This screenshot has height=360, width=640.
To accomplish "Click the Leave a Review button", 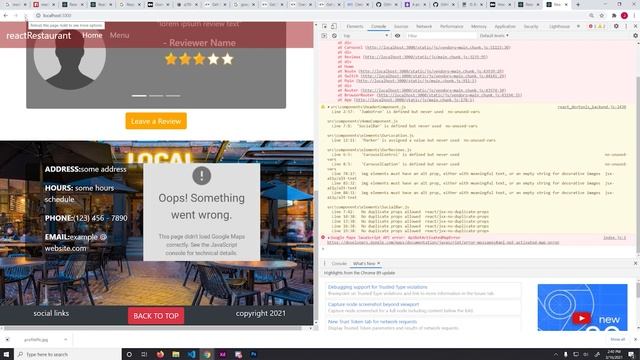I will click(x=156, y=121).
